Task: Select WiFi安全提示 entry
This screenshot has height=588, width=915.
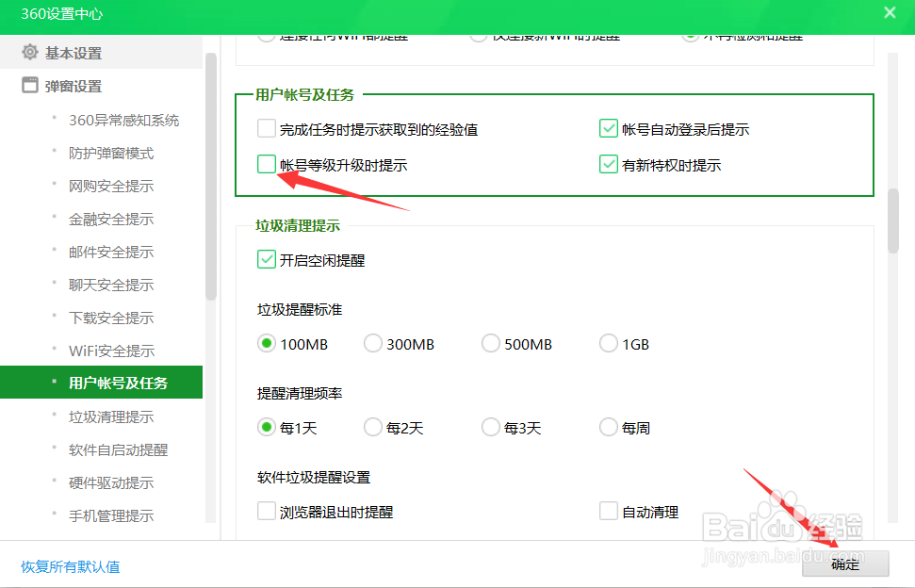Action: click(x=111, y=351)
